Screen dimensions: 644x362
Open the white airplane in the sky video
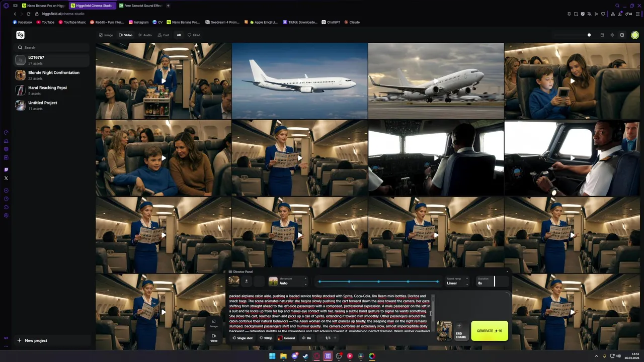(300, 80)
